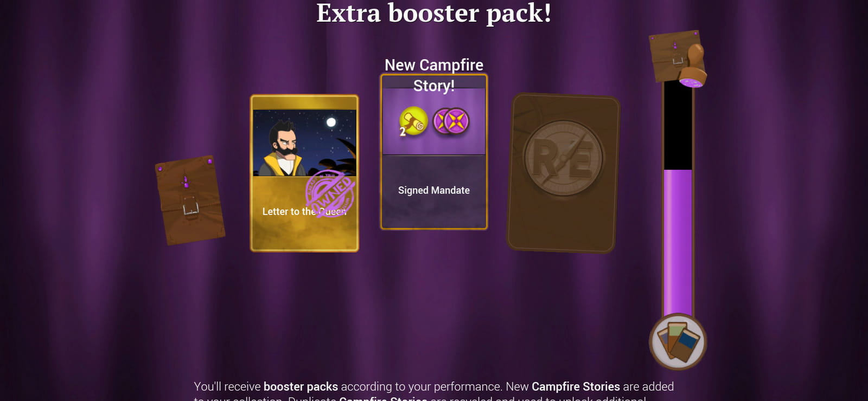868x401 pixels.
Task: Click the Letter to the Queen title text
Action: 304,211
